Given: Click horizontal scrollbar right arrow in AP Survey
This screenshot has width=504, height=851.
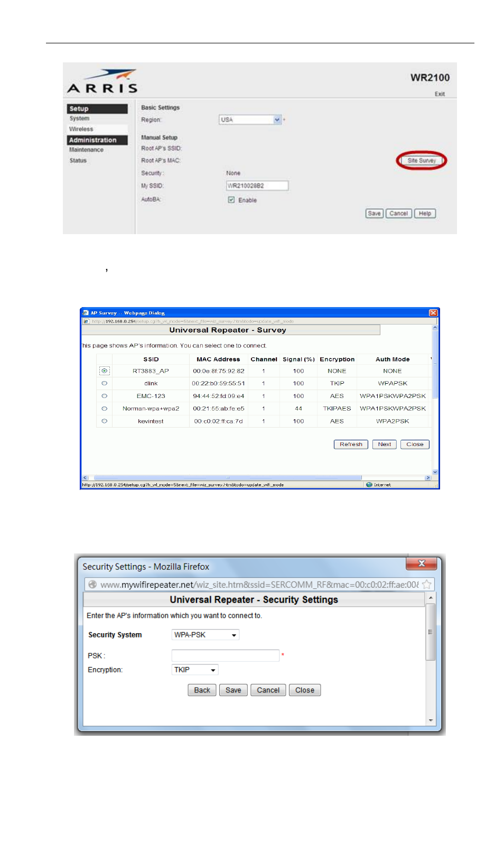Looking at the screenshot, I should pyautogui.click(x=428, y=478).
